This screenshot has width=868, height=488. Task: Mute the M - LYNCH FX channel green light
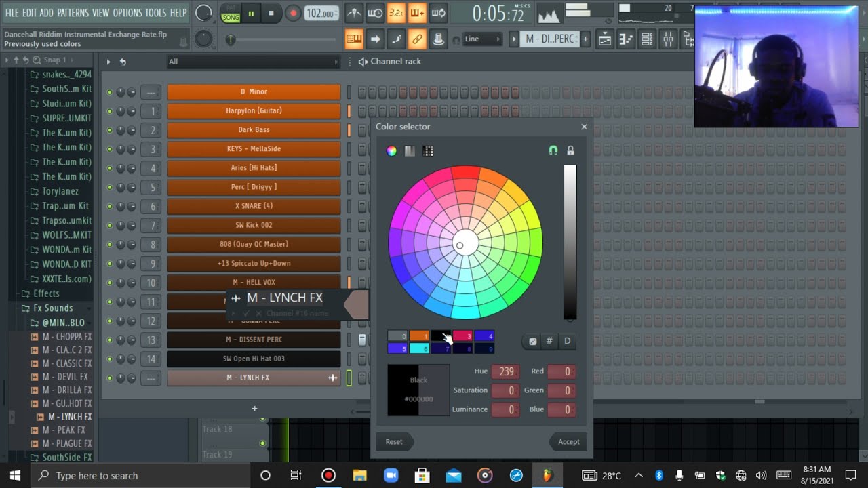[110, 378]
